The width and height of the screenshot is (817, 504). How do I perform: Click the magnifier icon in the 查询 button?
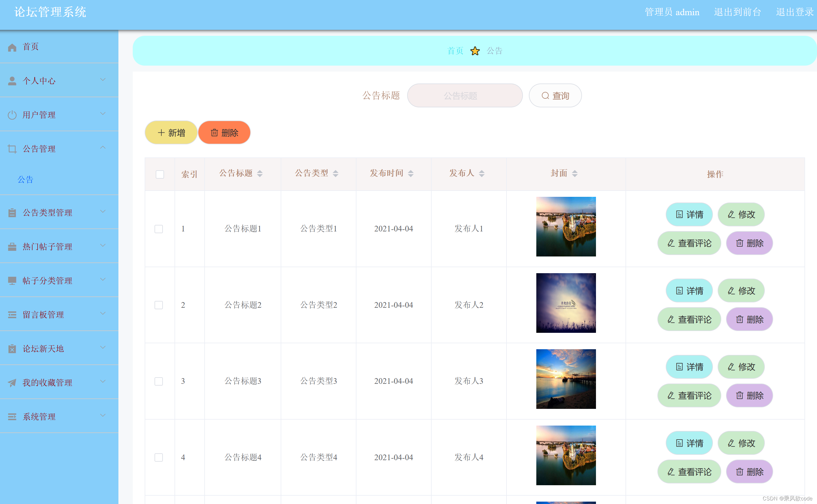tap(545, 96)
